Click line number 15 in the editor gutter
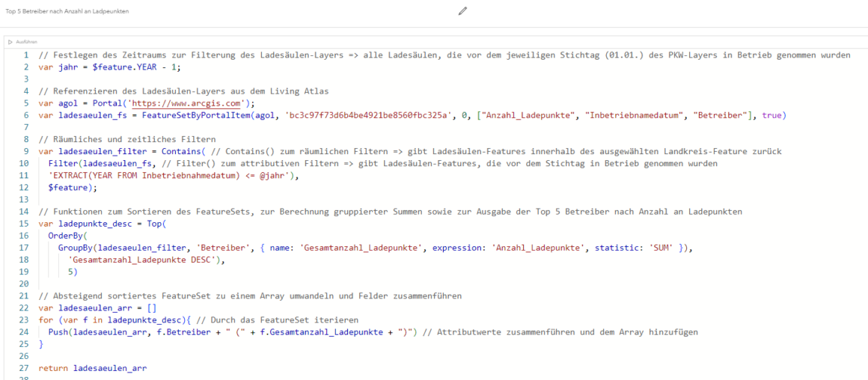Image resolution: width=868 pixels, height=380 pixels. (x=24, y=224)
